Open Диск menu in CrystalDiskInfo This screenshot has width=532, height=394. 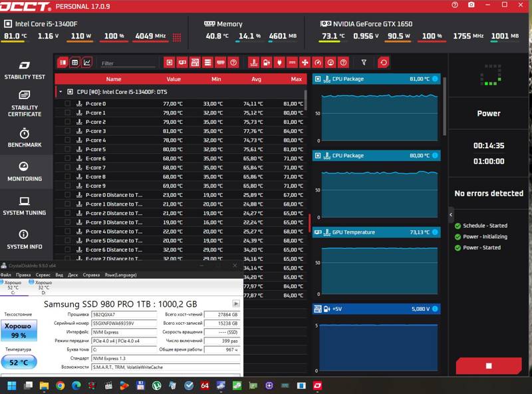(73, 275)
